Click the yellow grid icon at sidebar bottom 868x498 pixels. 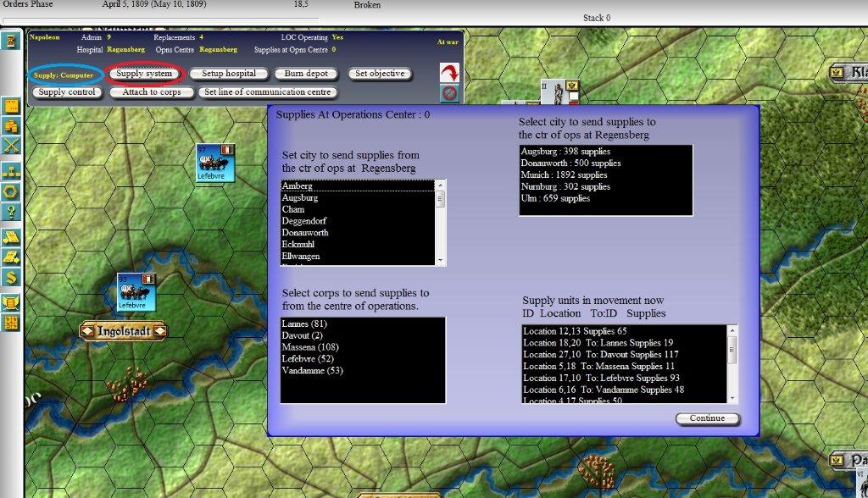click(x=11, y=322)
